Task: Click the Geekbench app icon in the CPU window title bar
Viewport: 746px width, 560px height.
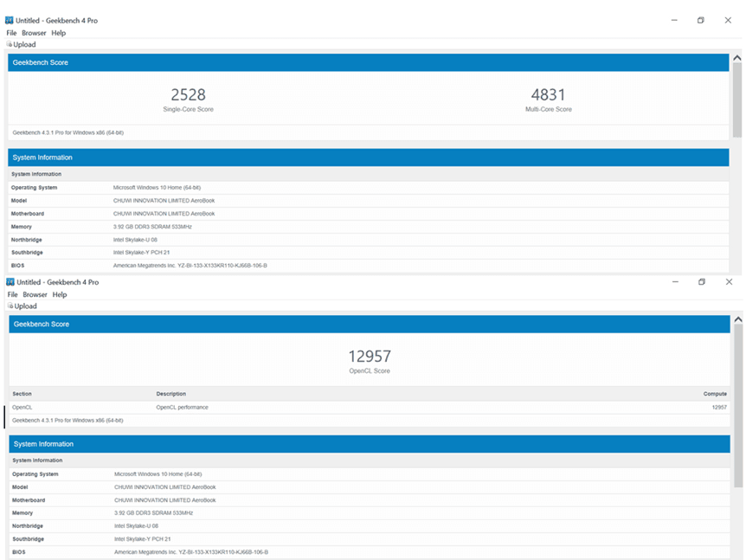Action: (x=9, y=20)
